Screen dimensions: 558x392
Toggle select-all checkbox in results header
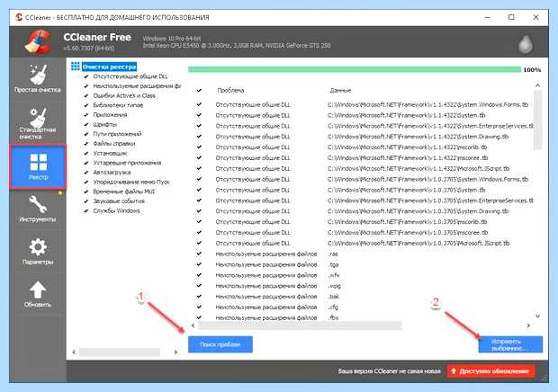tap(199, 90)
